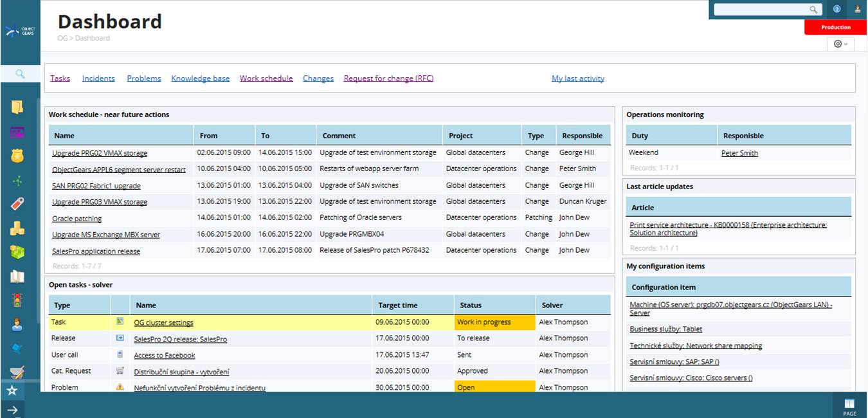Open SAN PRG02 Fabric1 upgrade entry
The height and width of the screenshot is (418, 868).
[96, 186]
